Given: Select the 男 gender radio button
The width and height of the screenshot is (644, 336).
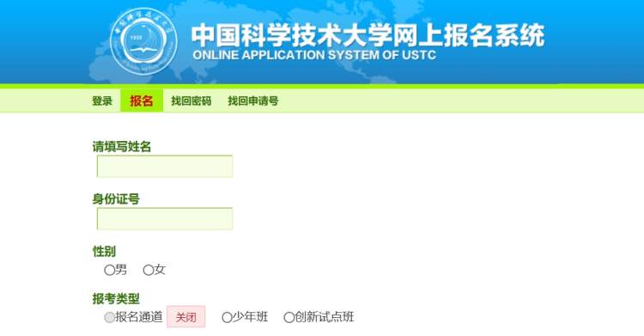Looking at the screenshot, I should (109, 270).
